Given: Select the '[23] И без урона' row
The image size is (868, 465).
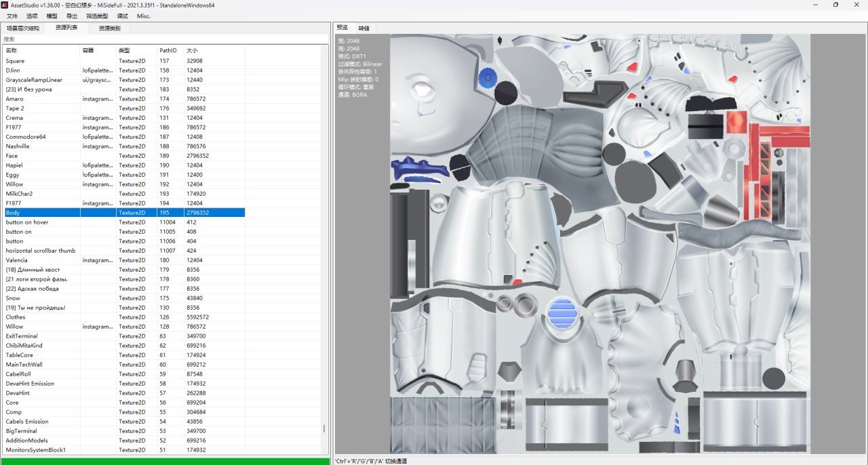Looking at the screenshot, I should pyautogui.click(x=124, y=89).
